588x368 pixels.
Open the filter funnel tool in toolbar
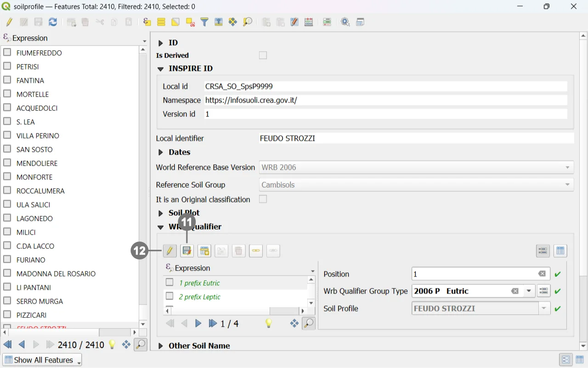[204, 22]
